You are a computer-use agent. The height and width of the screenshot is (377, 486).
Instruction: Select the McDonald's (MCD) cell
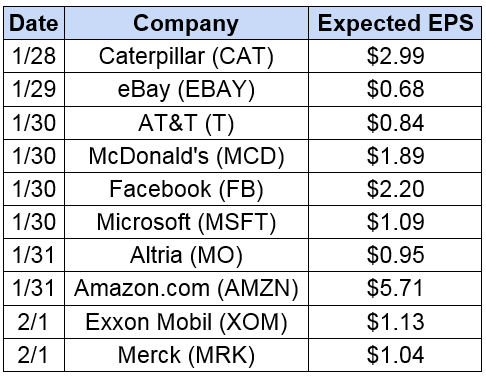(186, 156)
